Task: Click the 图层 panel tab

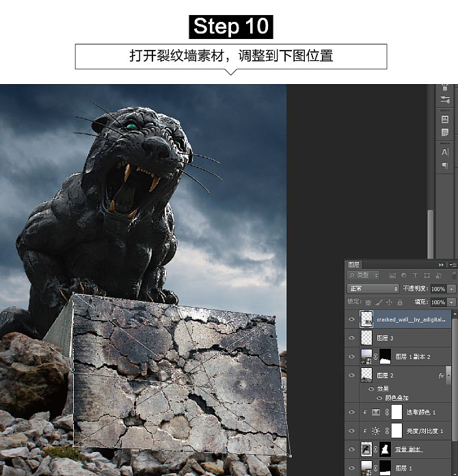Action: 354,264
